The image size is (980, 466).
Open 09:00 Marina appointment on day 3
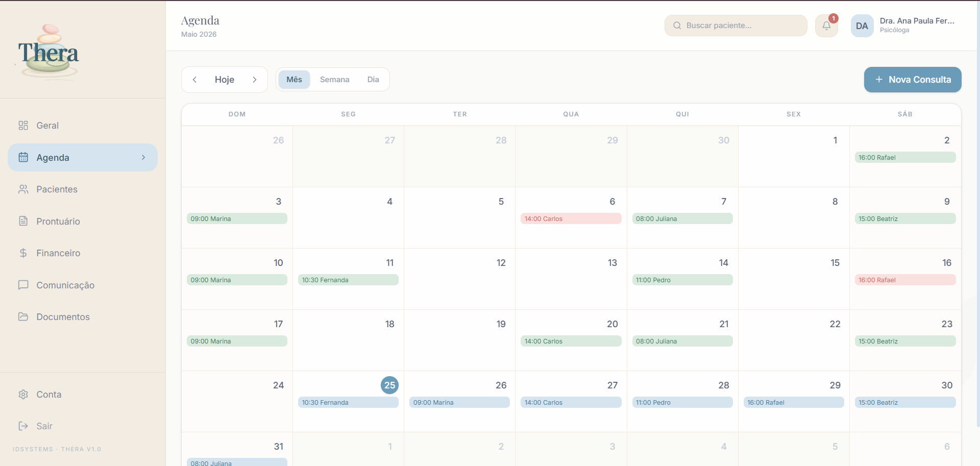click(237, 218)
